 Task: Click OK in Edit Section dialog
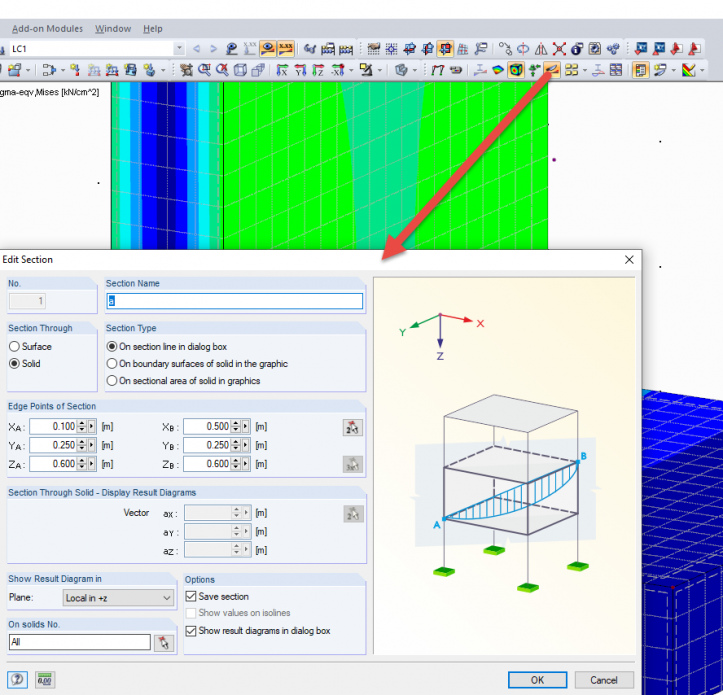click(x=537, y=680)
